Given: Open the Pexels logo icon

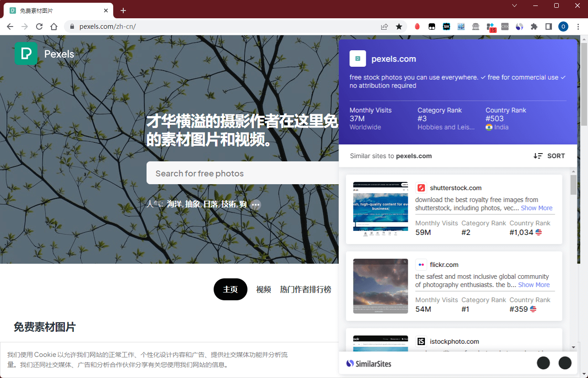Looking at the screenshot, I should (x=26, y=53).
